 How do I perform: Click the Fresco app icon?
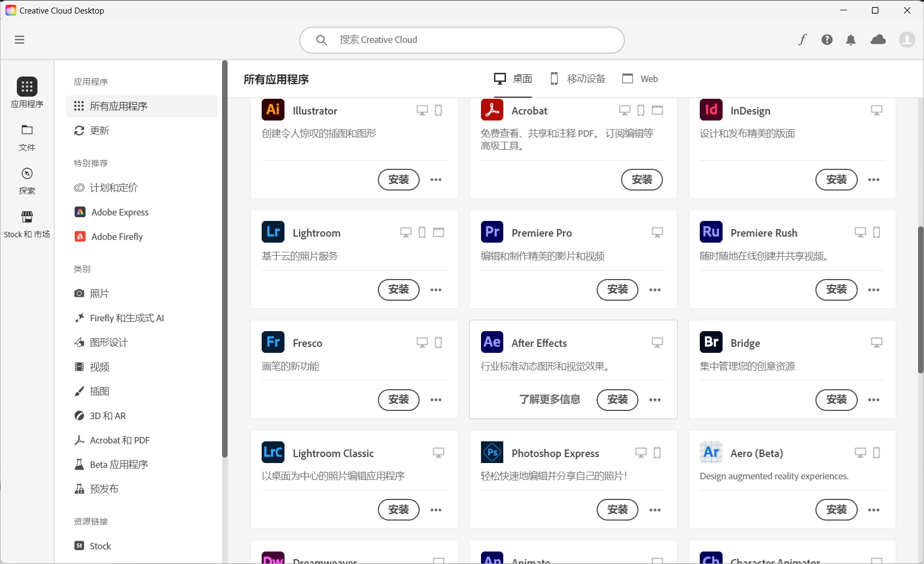pyautogui.click(x=273, y=342)
